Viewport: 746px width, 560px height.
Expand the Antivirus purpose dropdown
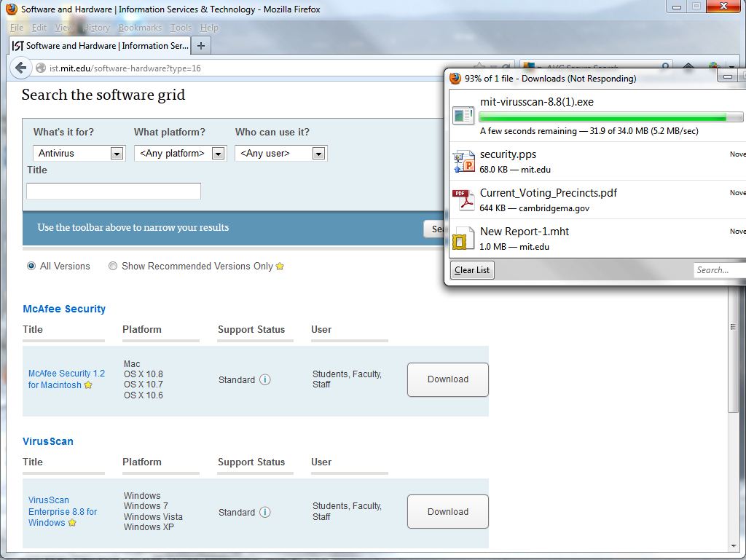(116, 154)
